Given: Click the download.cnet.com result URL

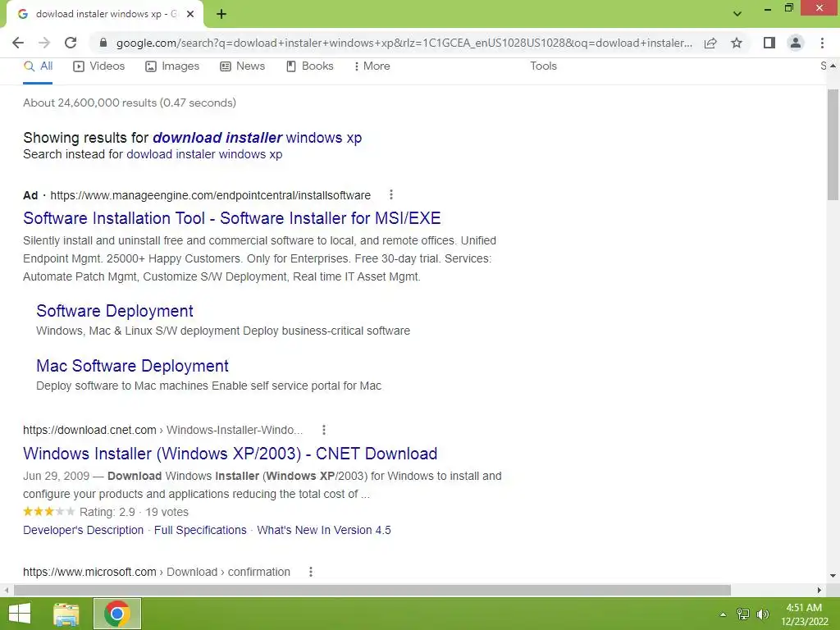Looking at the screenshot, I should 163,430.
